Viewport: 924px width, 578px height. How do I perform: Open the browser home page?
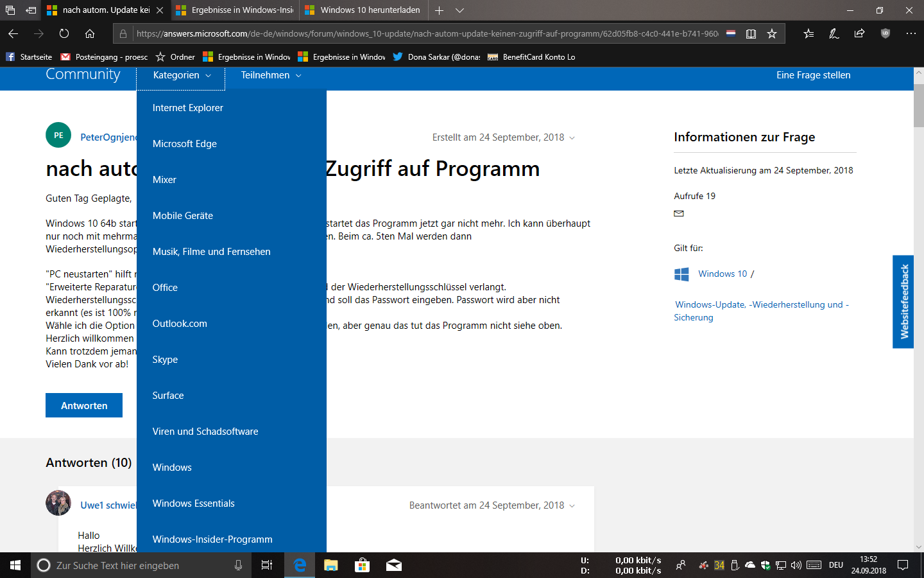(90, 33)
